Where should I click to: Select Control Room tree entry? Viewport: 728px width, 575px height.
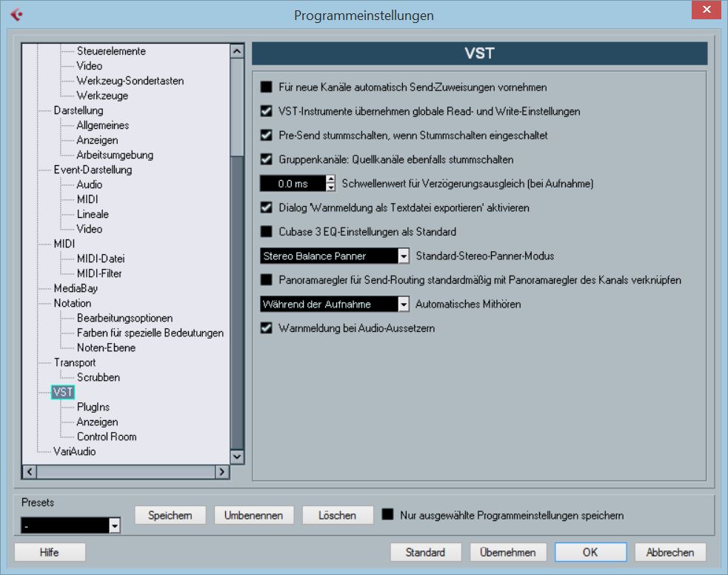pos(107,436)
